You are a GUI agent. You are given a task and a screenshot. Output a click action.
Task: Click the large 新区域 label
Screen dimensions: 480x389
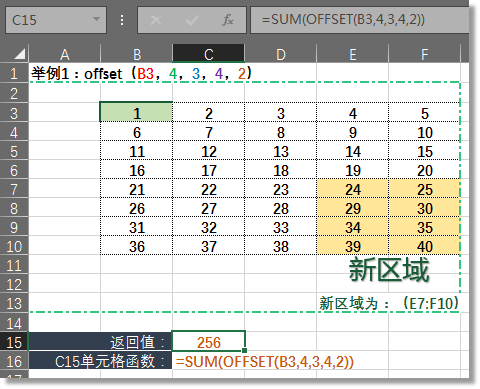tap(389, 270)
